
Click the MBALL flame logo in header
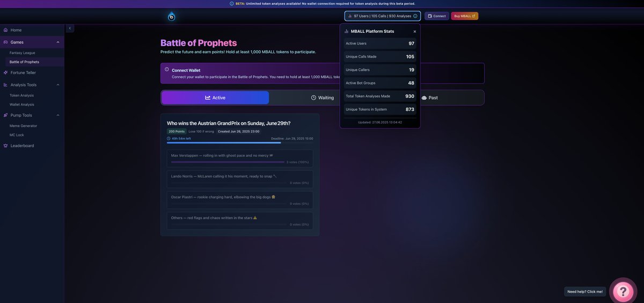click(x=171, y=17)
